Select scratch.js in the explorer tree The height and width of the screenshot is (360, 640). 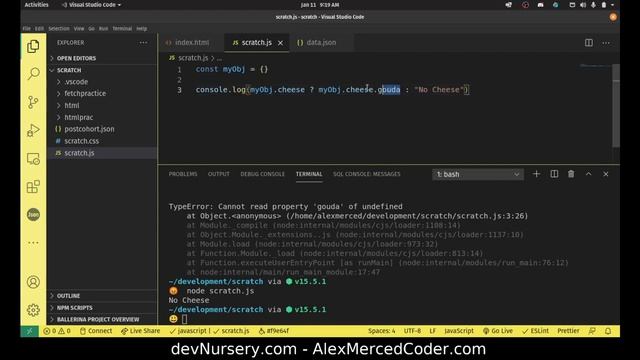tap(102, 153)
